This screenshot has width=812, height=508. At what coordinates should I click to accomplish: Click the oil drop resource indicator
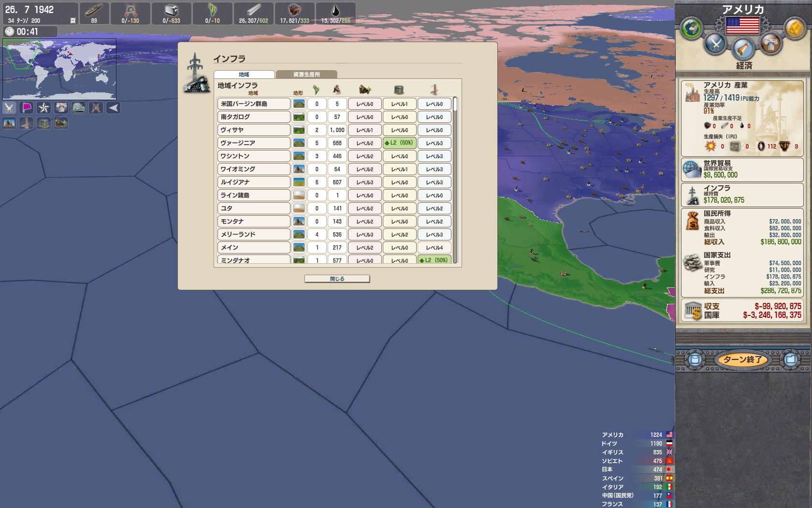335,14
